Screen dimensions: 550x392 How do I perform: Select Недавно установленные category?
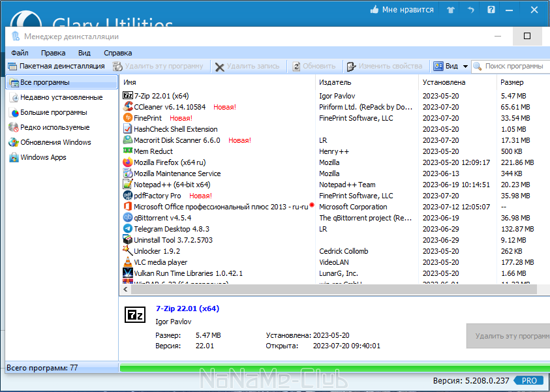(x=61, y=97)
